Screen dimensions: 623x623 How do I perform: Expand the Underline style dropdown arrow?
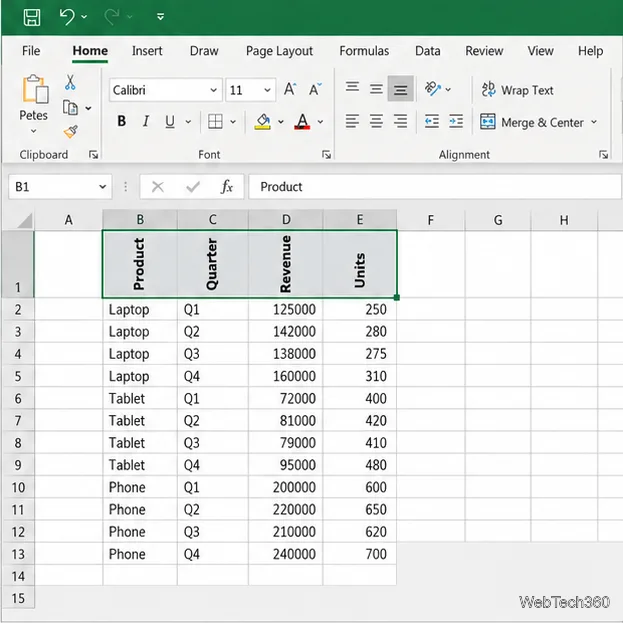[x=188, y=122]
